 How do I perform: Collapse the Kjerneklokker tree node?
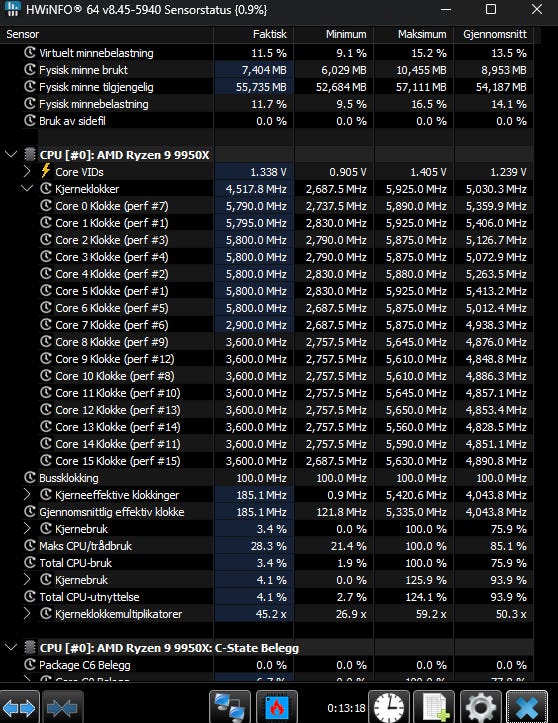27,189
